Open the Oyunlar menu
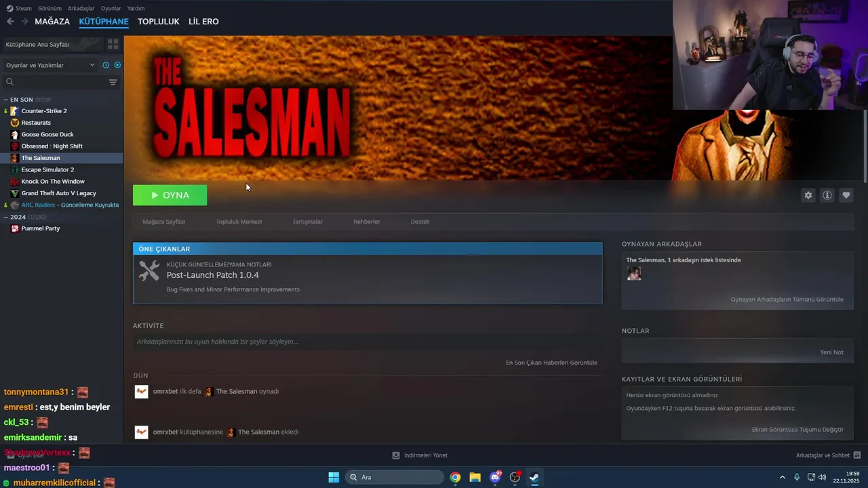The height and width of the screenshot is (488, 868). (111, 8)
